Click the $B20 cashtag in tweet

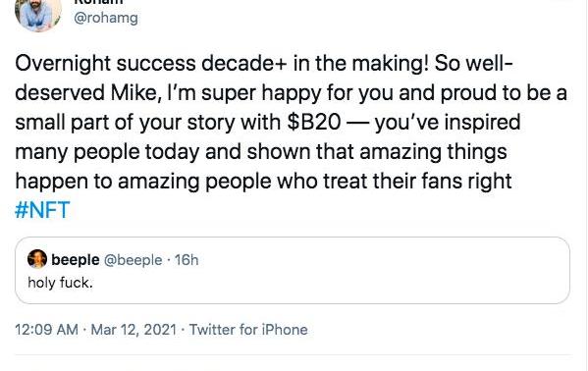point(314,123)
